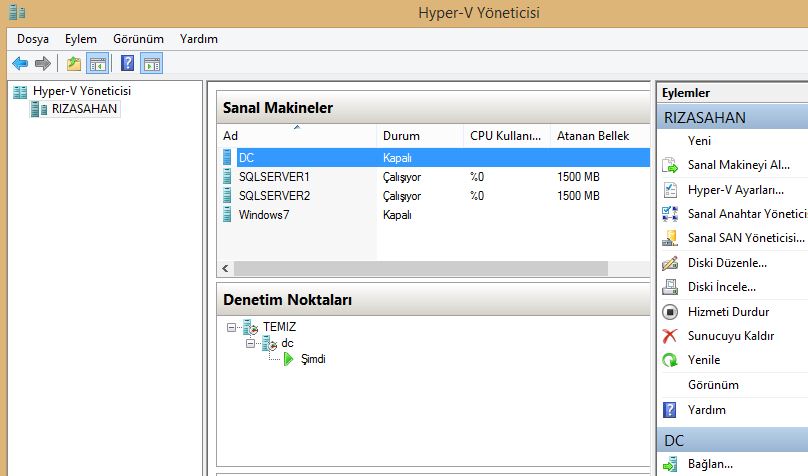Click the Back arrow toolbar icon
This screenshot has width=808, height=476.
20,64
